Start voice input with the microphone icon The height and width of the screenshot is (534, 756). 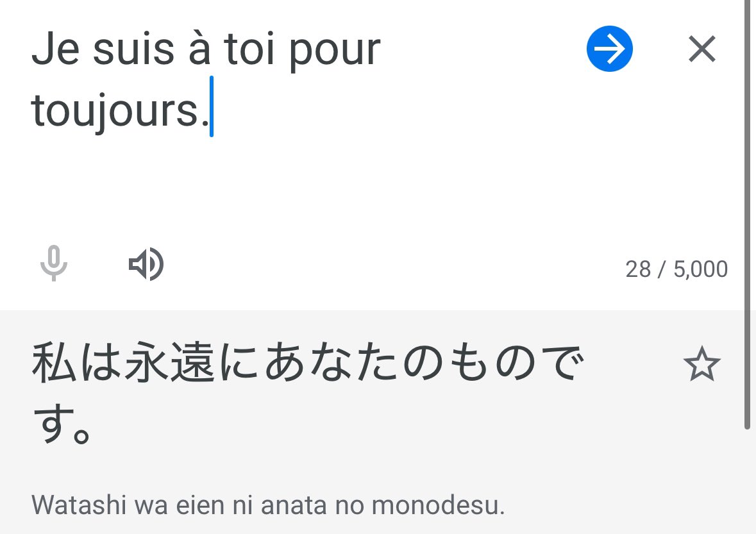54,263
